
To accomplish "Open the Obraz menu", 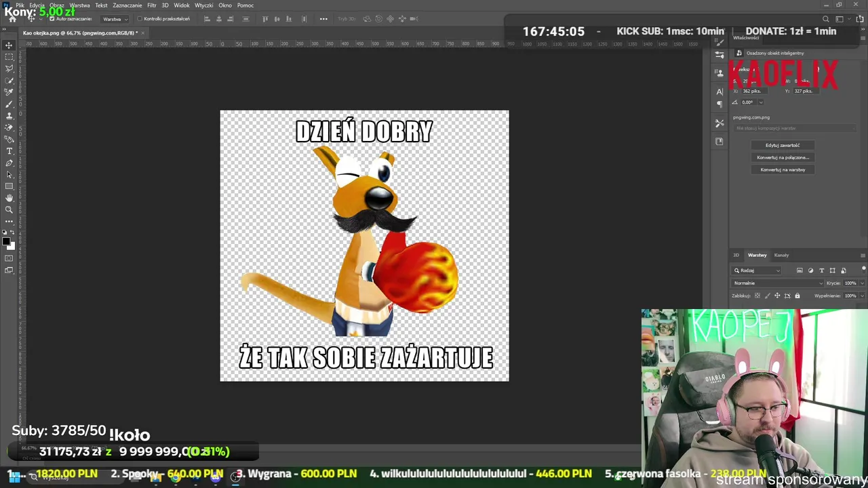I will (56, 5).
